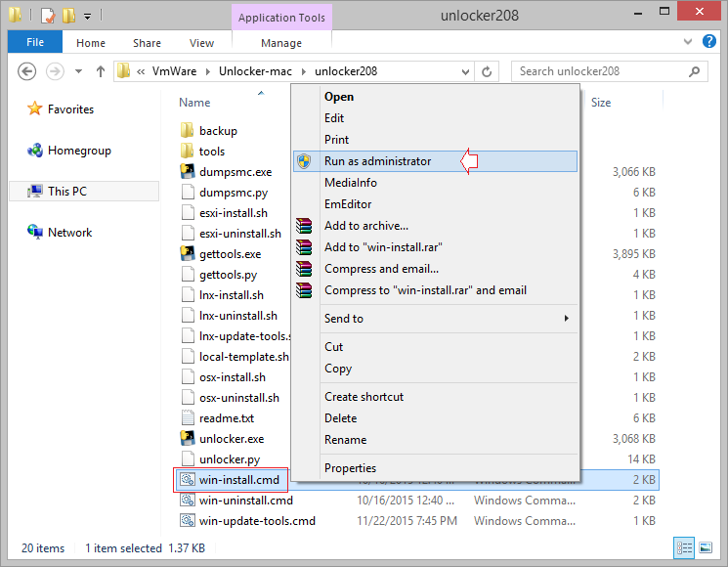728x567 pixels.
Task: Choose Create shortcut
Action: tap(435, 397)
